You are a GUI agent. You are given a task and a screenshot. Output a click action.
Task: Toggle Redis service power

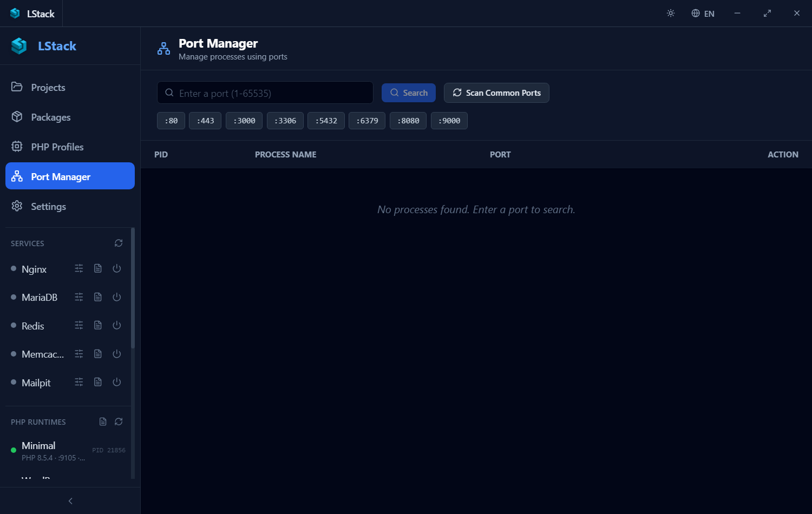116,325
